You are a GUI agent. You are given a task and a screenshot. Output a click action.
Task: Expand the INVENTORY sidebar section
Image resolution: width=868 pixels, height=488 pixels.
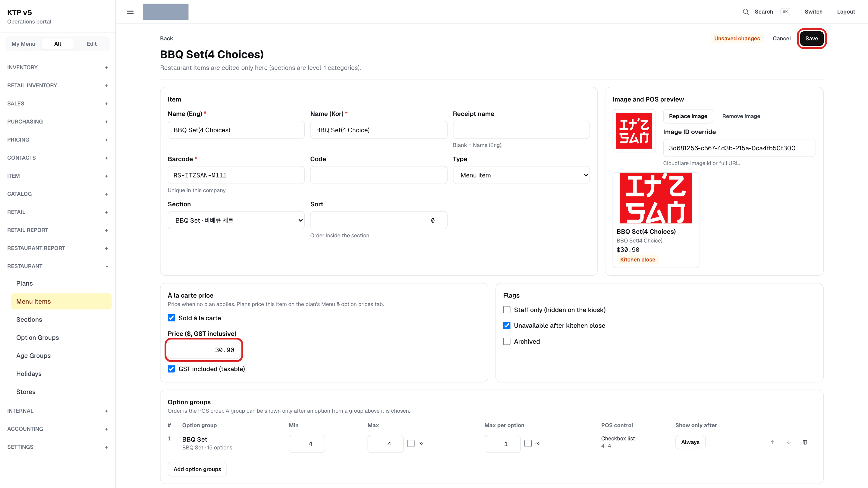58,67
